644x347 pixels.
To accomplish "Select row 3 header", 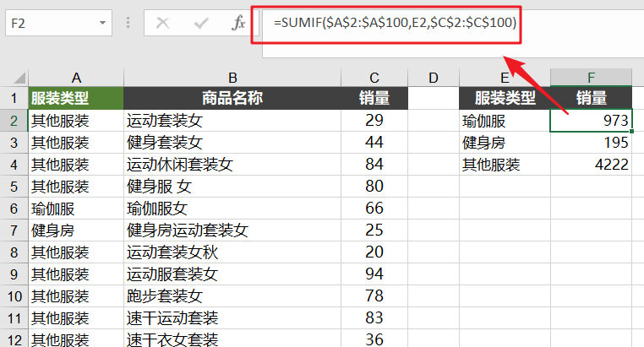I will pos(14,143).
